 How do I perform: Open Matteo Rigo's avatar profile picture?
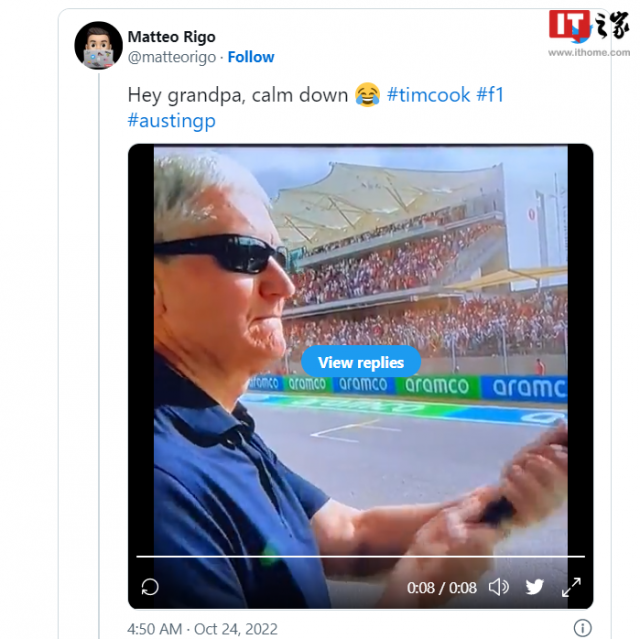(98, 46)
